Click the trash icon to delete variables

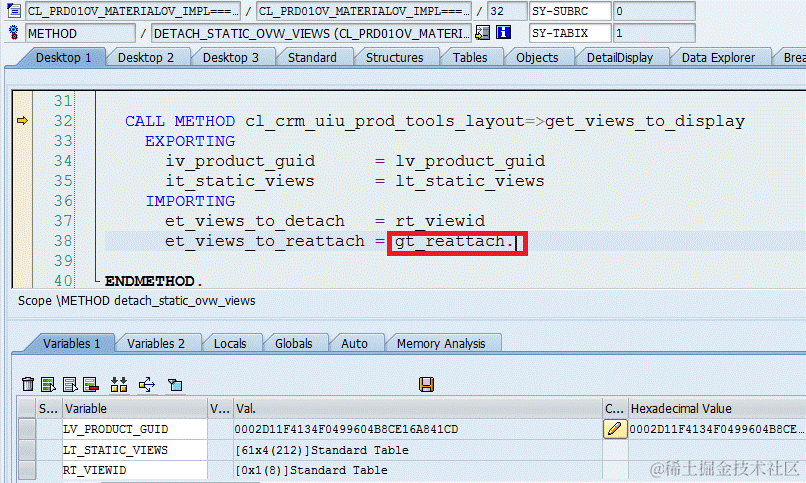coord(28,384)
